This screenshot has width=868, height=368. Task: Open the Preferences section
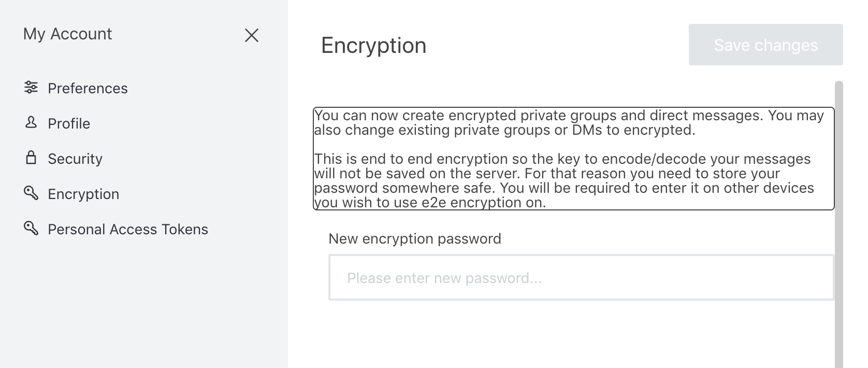(x=88, y=89)
